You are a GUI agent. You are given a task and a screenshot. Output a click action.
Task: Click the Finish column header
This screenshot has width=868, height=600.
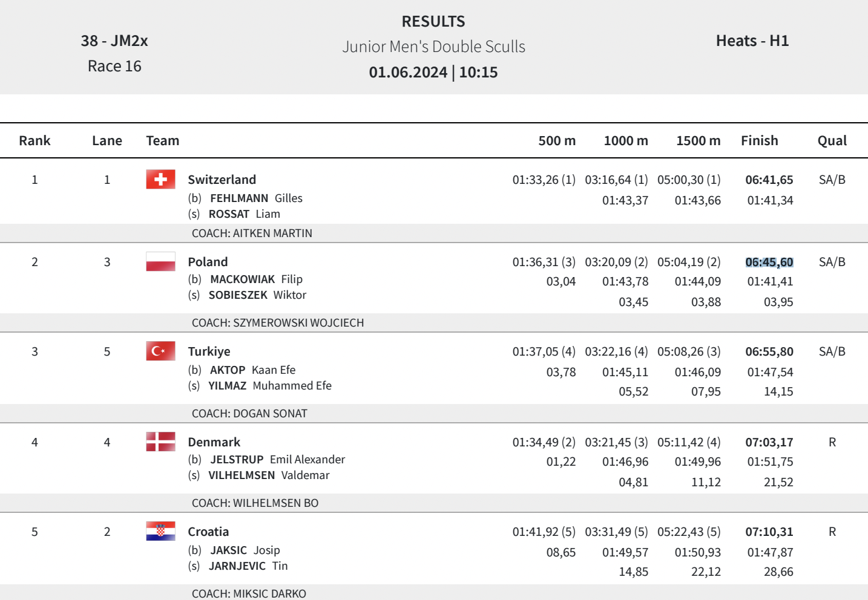point(759,141)
